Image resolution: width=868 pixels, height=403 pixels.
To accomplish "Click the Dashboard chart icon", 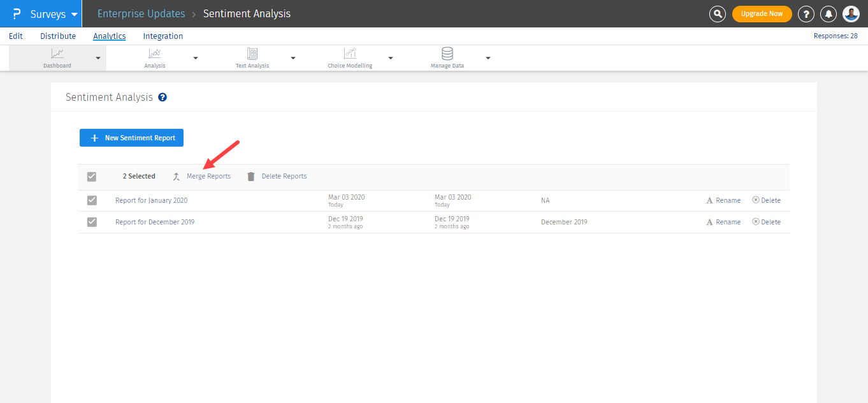I will (x=57, y=54).
